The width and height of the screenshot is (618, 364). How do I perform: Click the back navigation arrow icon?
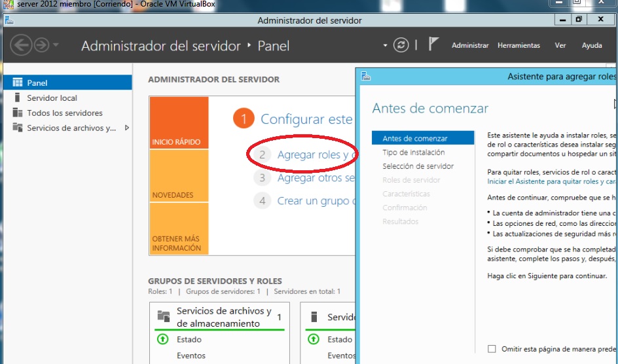[x=22, y=45]
